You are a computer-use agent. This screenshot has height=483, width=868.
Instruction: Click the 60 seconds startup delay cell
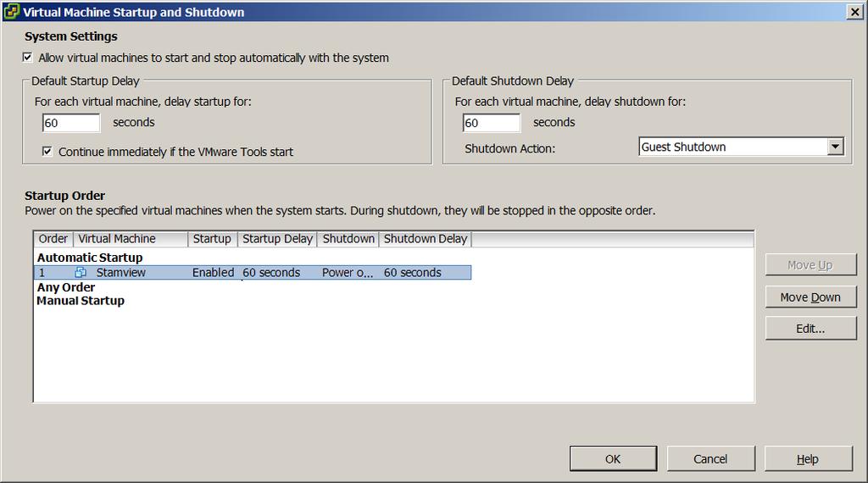pos(271,272)
